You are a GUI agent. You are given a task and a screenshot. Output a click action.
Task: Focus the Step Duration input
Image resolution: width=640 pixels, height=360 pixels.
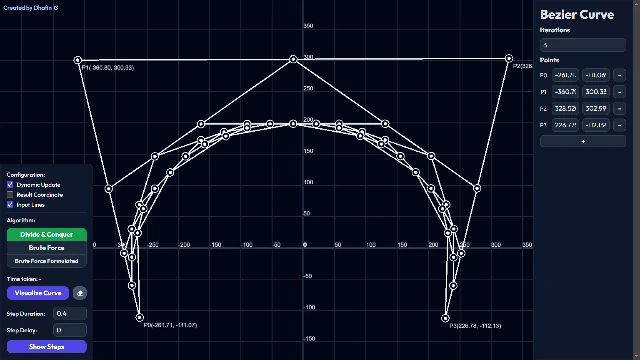pos(70,314)
